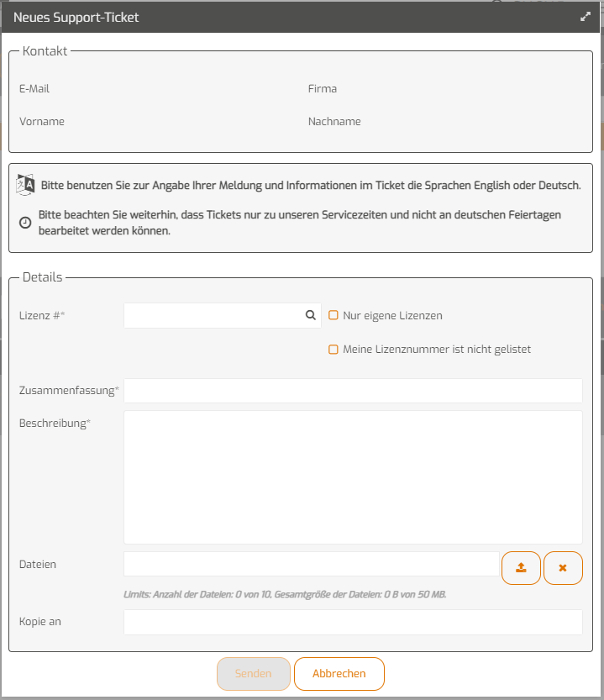Click the Senden button
Screen dimensions: 604x700
coord(254,673)
